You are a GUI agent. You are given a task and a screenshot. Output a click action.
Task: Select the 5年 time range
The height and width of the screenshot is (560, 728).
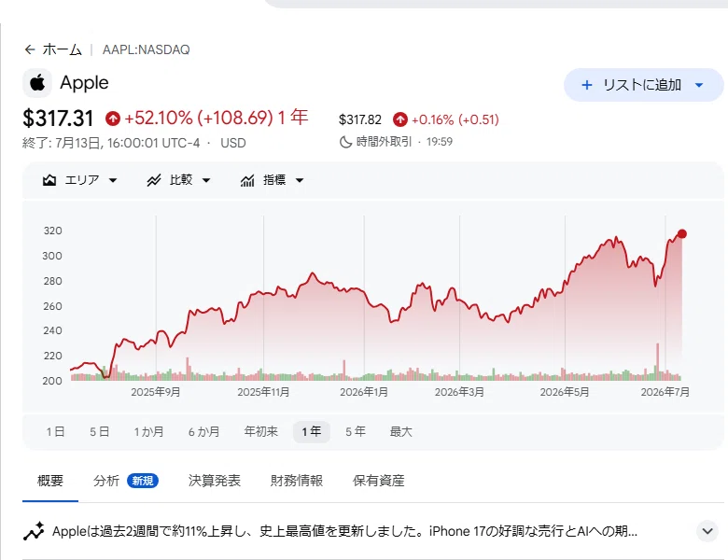356,432
